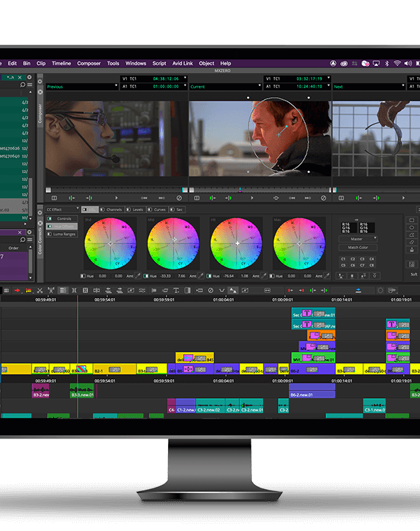Open the Current monitor dropdown
The image size is (420, 531).
point(226,87)
